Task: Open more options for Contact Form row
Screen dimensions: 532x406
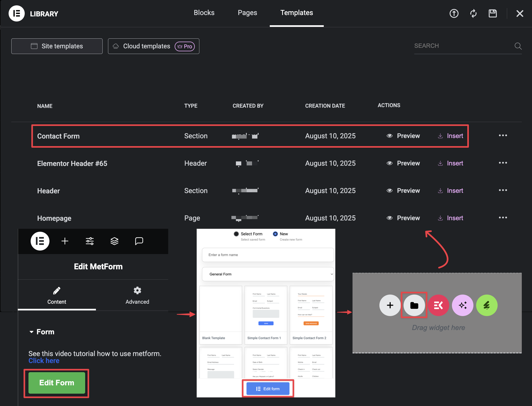Action: point(503,135)
